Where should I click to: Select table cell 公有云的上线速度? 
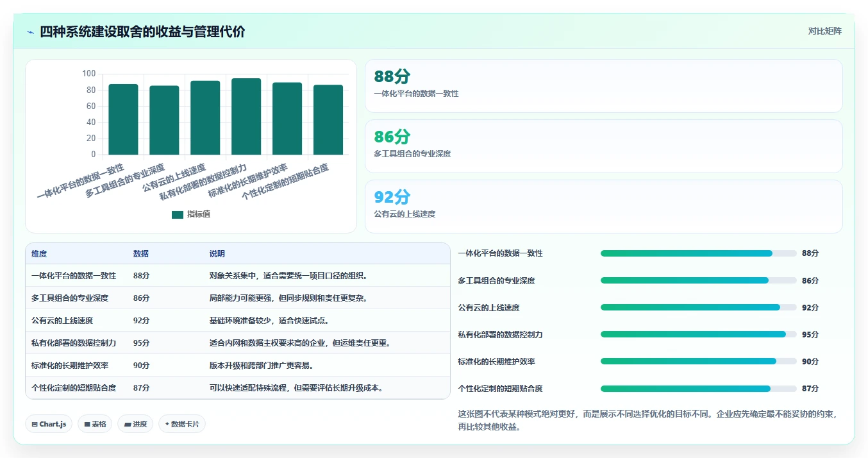(62, 321)
